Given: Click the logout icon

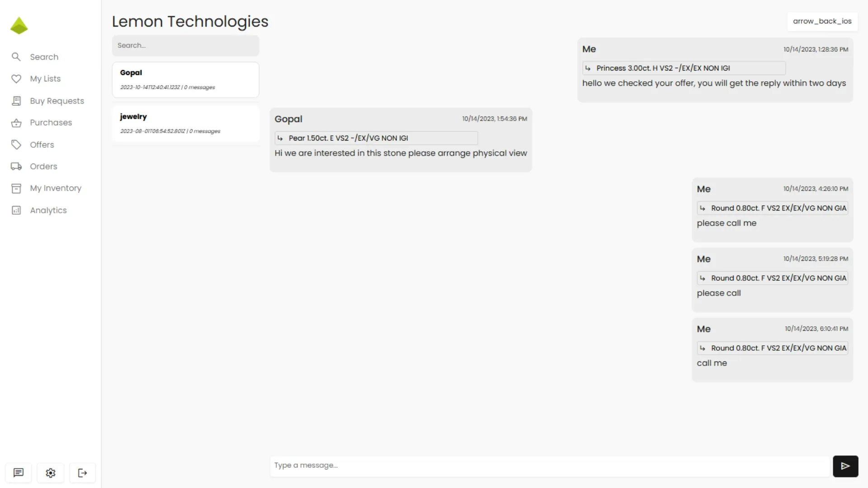Looking at the screenshot, I should (x=82, y=473).
